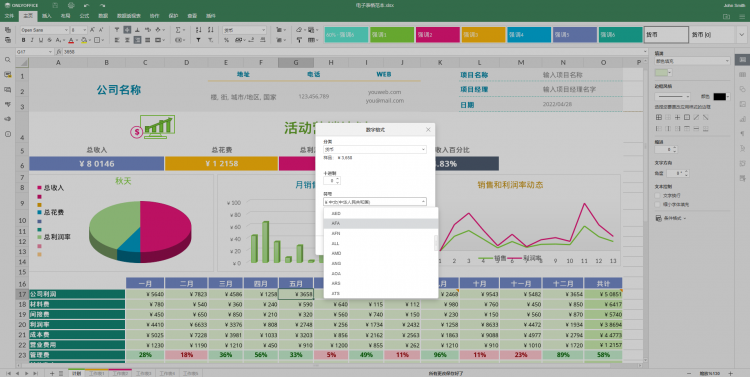Apply percent style
The width and height of the screenshot is (750, 377).
click(226, 40)
